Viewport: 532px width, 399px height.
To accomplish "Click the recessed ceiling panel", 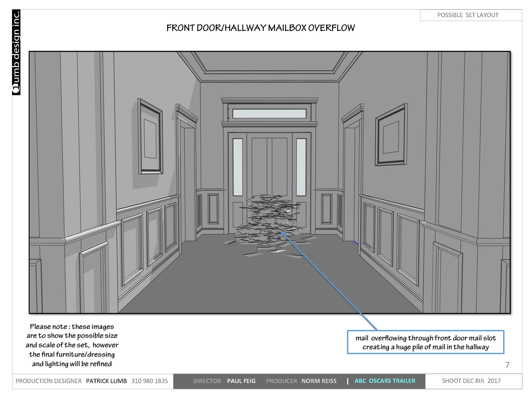I will [x=269, y=61].
